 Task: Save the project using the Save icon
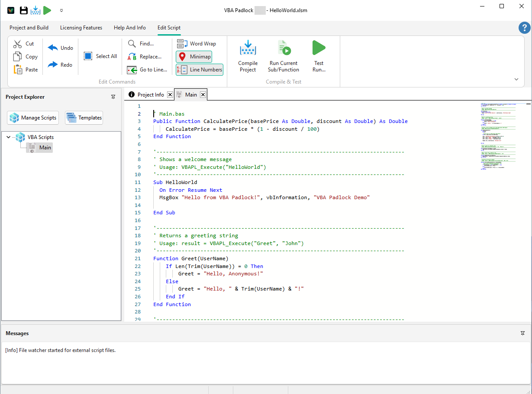pos(23,10)
